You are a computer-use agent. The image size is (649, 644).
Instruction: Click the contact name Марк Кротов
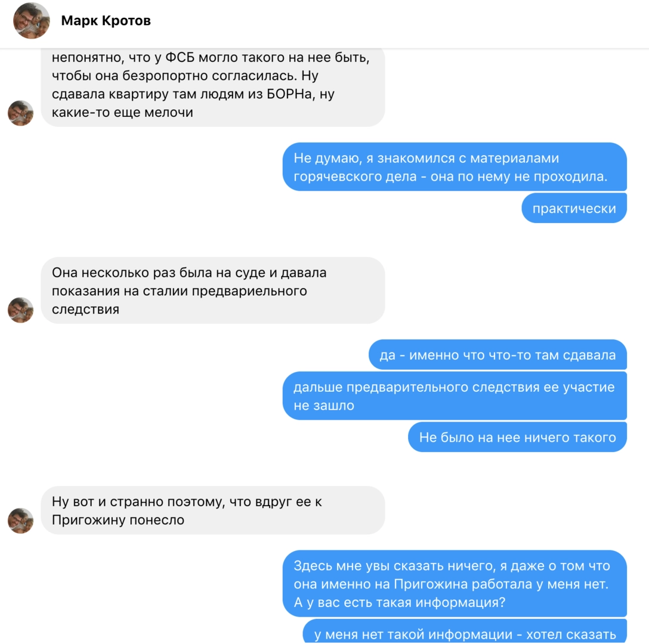coord(106,21)
